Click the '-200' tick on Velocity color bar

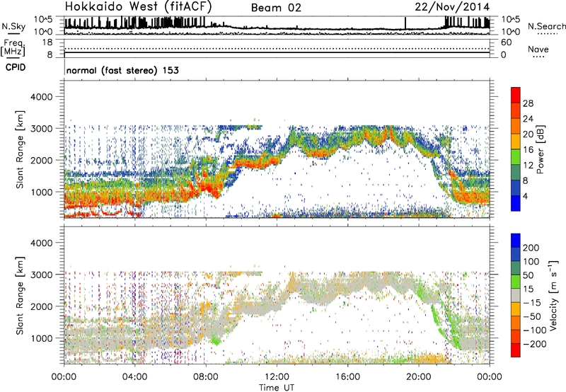click(535, 344)
